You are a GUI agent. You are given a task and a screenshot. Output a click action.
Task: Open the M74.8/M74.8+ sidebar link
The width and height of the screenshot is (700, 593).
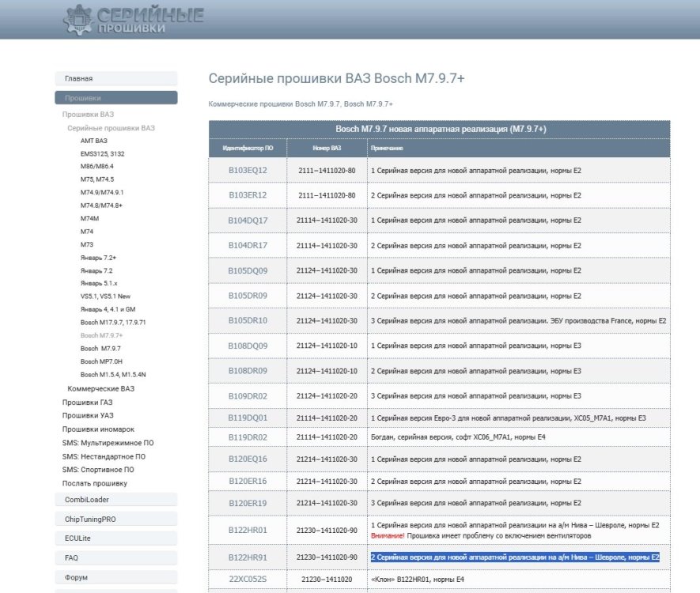[x=101, y=206]
